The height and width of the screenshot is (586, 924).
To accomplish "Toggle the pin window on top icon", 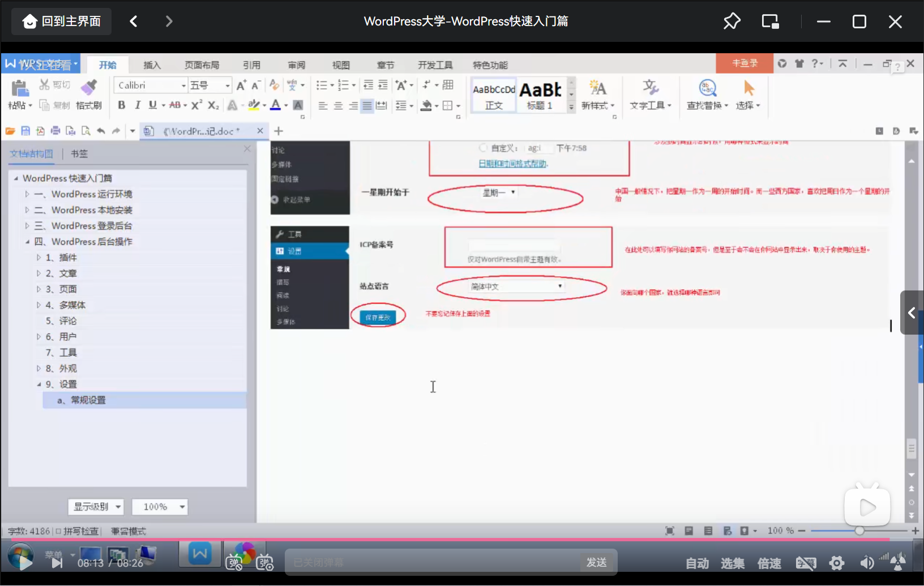I will click(731, 22).
